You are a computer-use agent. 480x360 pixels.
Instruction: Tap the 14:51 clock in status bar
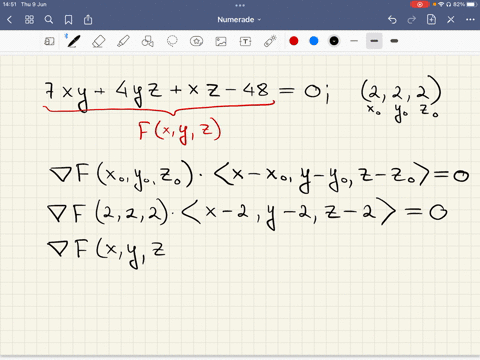10,4
